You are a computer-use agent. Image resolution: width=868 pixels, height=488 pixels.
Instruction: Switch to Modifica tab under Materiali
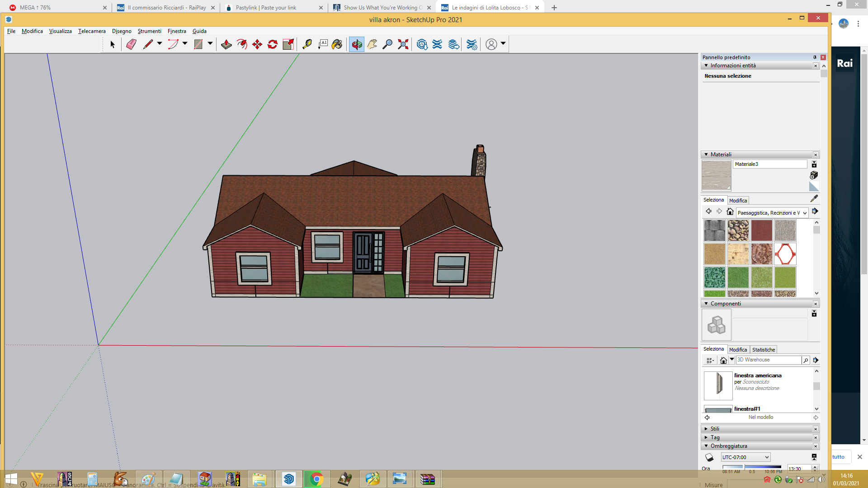pos(738,201)
